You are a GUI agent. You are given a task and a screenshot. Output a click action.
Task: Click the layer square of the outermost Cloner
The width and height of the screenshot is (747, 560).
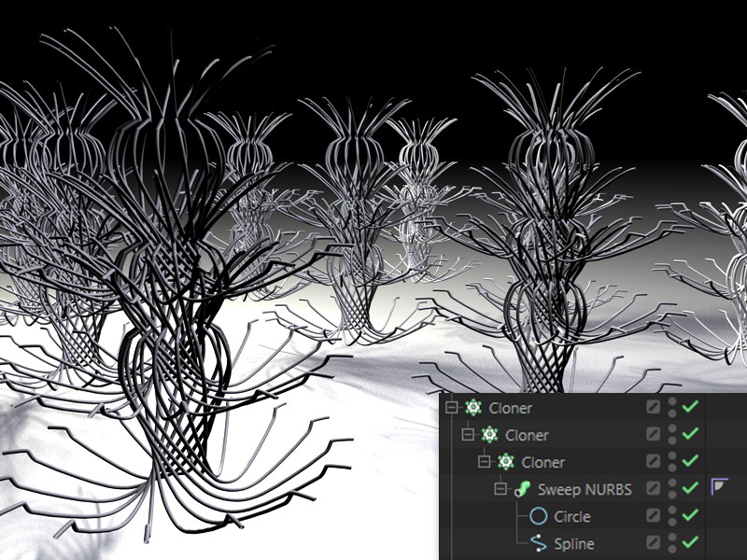(653, 406)
